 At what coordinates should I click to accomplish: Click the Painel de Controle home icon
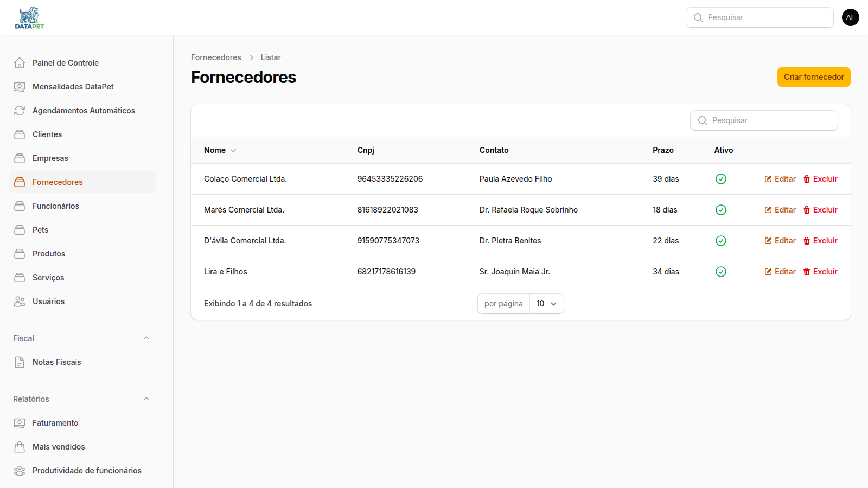tap(20, 63)
